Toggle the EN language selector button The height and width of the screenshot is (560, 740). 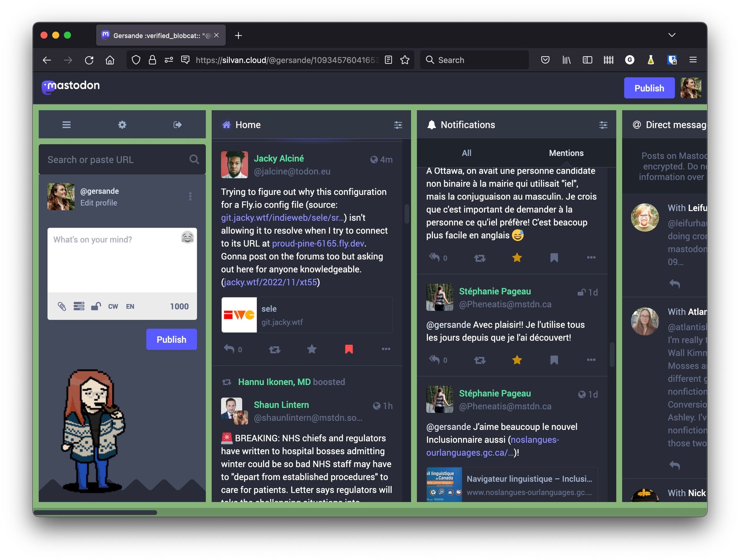[x=131, y=305]
